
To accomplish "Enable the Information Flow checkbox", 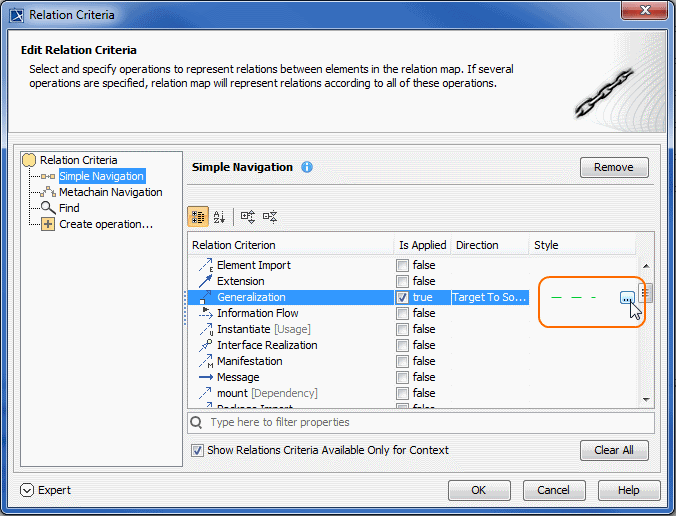I will [x=402, y=313].
